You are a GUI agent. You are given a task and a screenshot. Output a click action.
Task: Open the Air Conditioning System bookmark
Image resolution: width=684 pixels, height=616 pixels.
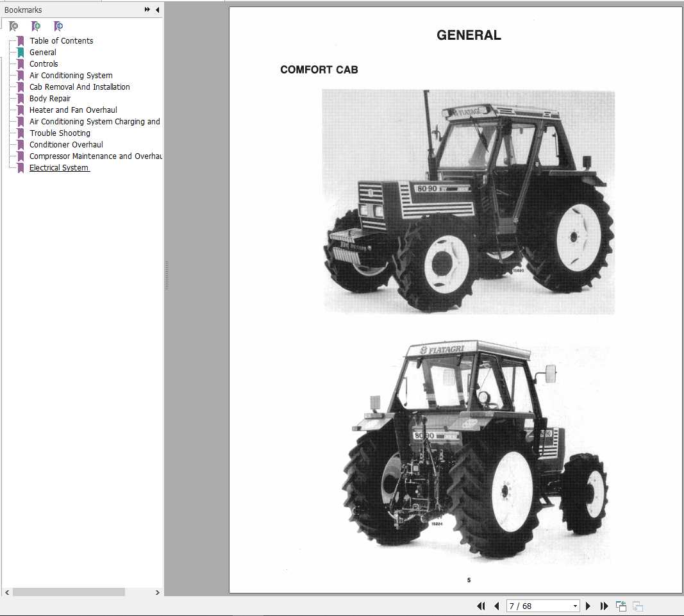(x=71, y=76)
